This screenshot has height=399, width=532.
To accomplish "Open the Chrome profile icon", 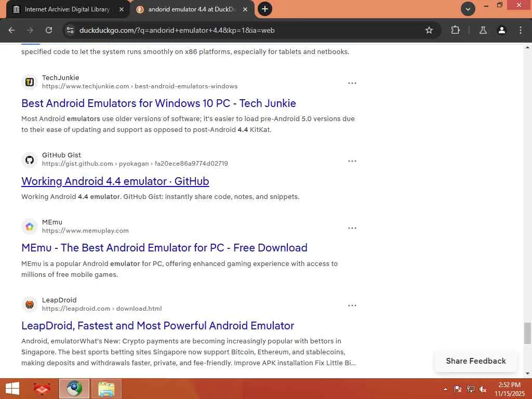I will coord(502,30).
